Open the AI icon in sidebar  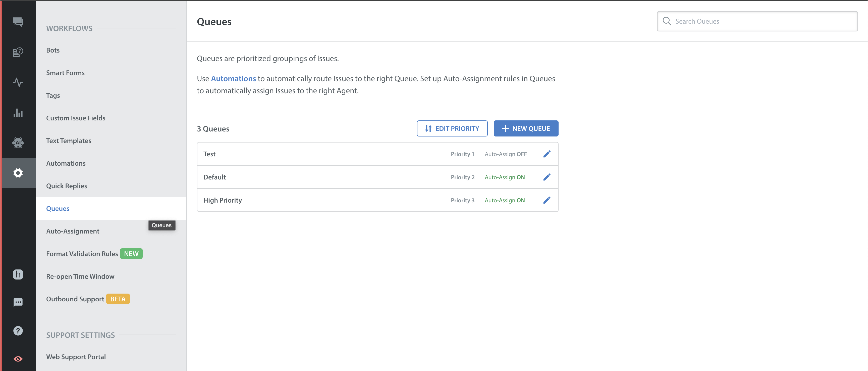[18, 143]
